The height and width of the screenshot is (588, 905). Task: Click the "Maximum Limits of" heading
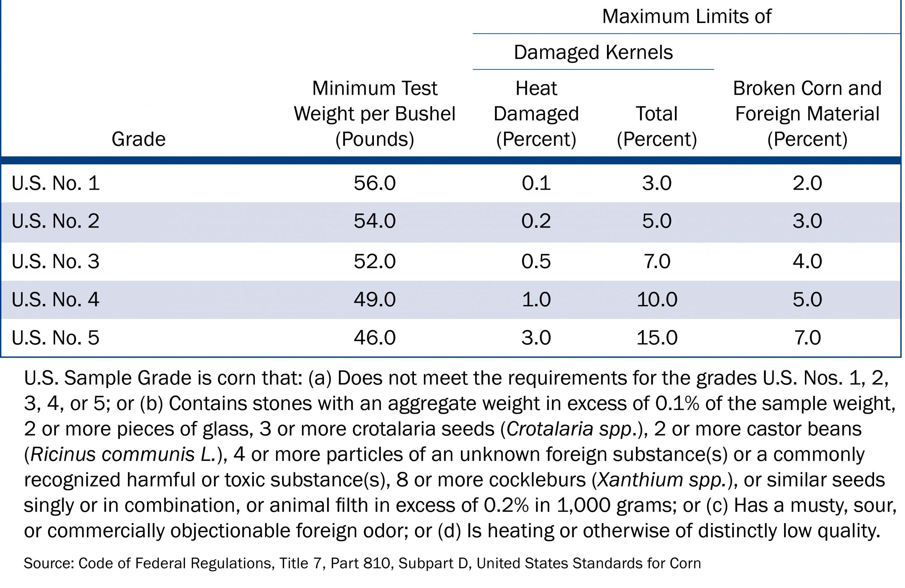pos(687,16)
